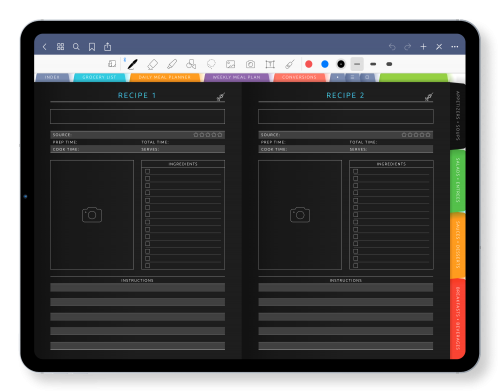Click the Recipe 1 name field
Screen dimensions: 500x392
(137, 116)
